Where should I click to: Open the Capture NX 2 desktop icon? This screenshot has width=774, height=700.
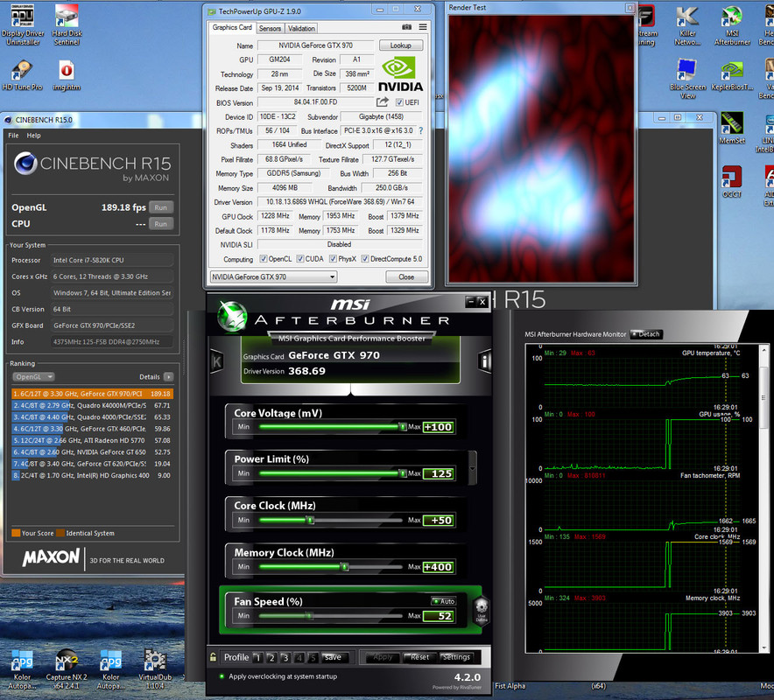67,669
